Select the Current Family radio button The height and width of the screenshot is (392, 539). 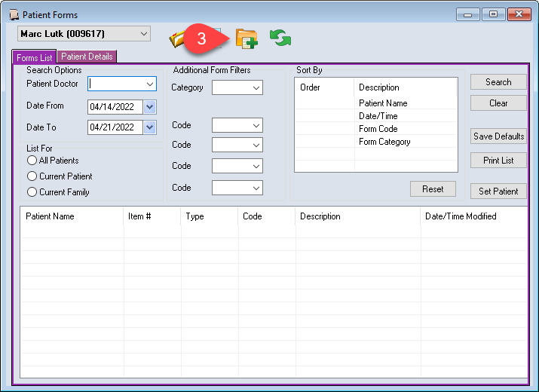coord(32,192)
